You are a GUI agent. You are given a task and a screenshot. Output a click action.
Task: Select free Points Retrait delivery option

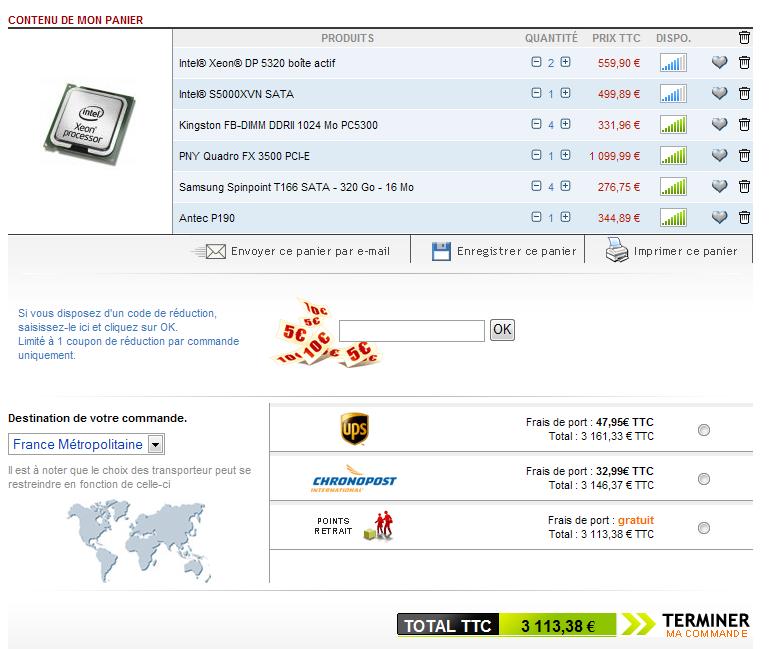[x=703, y=528]
